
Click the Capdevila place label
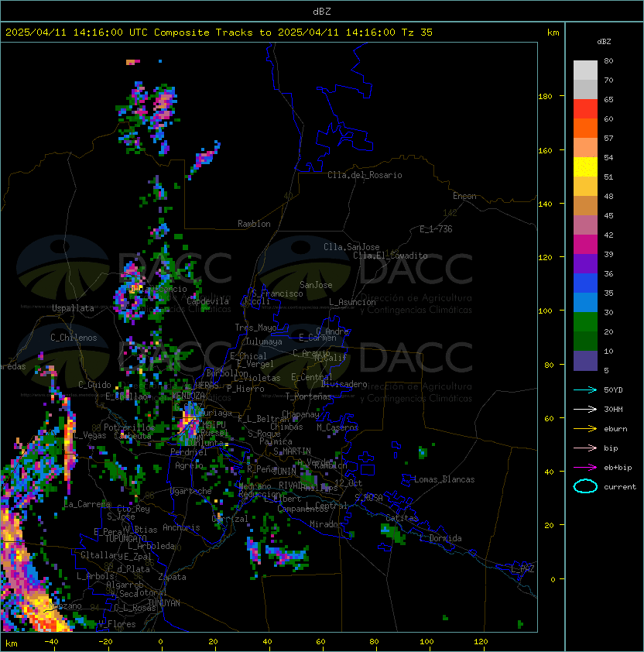tap(207, 301)
